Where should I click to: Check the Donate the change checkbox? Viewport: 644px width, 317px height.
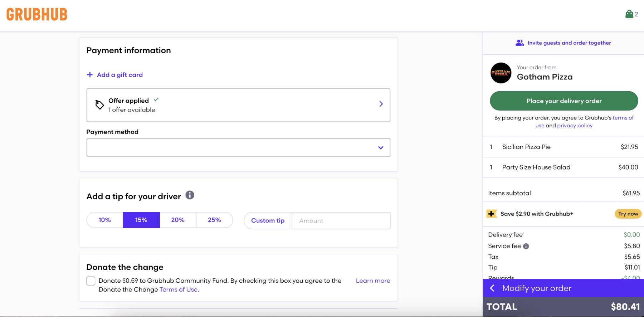(91, 281)
